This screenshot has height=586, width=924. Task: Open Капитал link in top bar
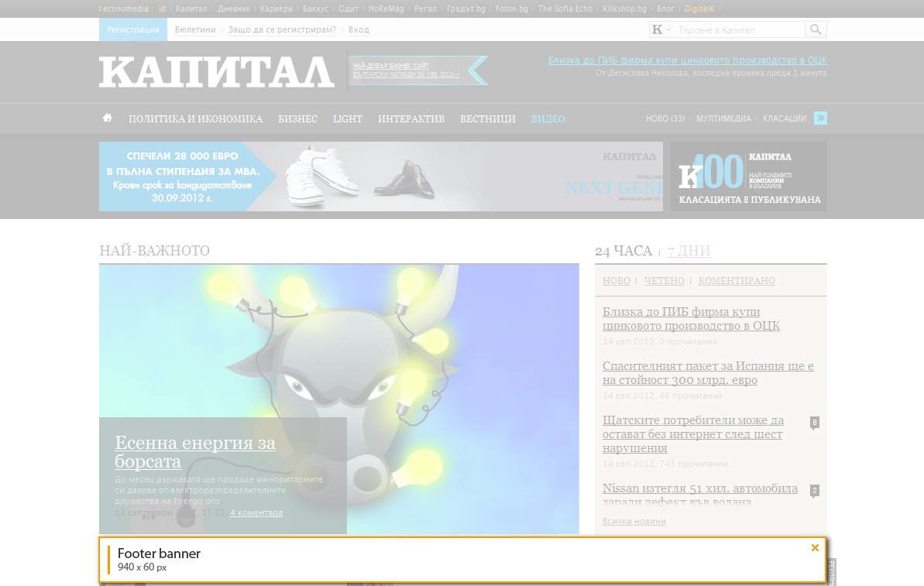tap(191, 9)
